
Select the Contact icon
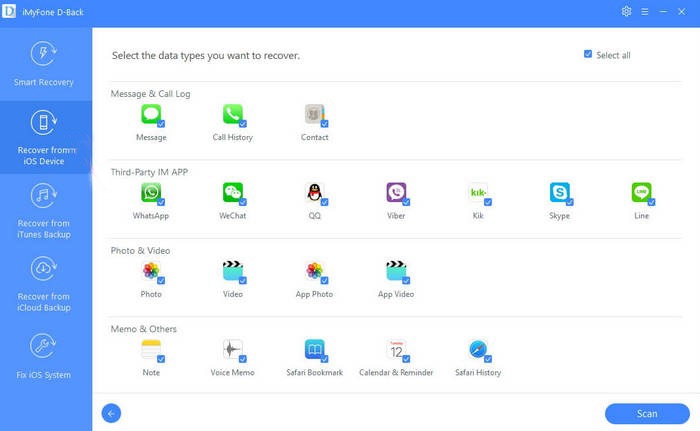[314, 114]
